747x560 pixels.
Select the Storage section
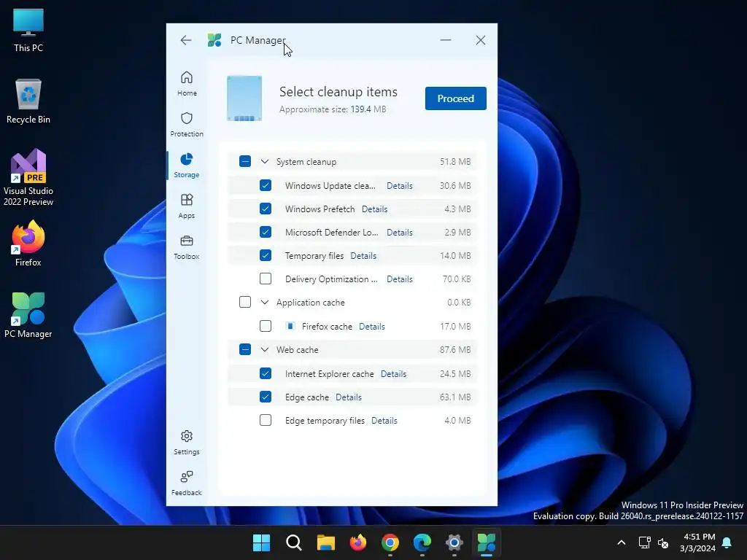(x=187, y=166)
